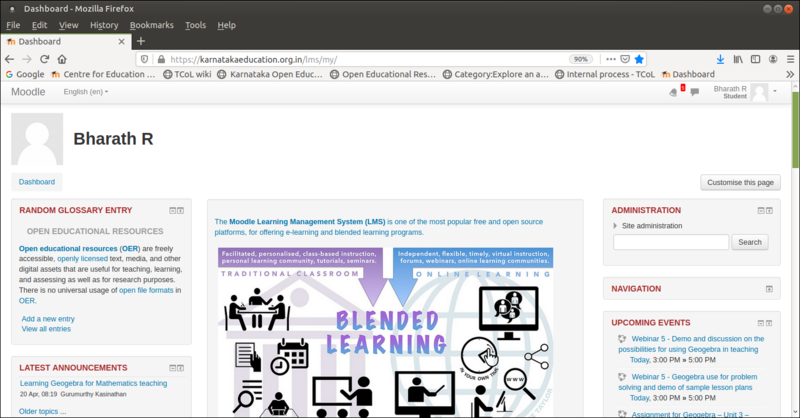Open the Google bookmark
The image size is (800, 418).
point(24,75)
